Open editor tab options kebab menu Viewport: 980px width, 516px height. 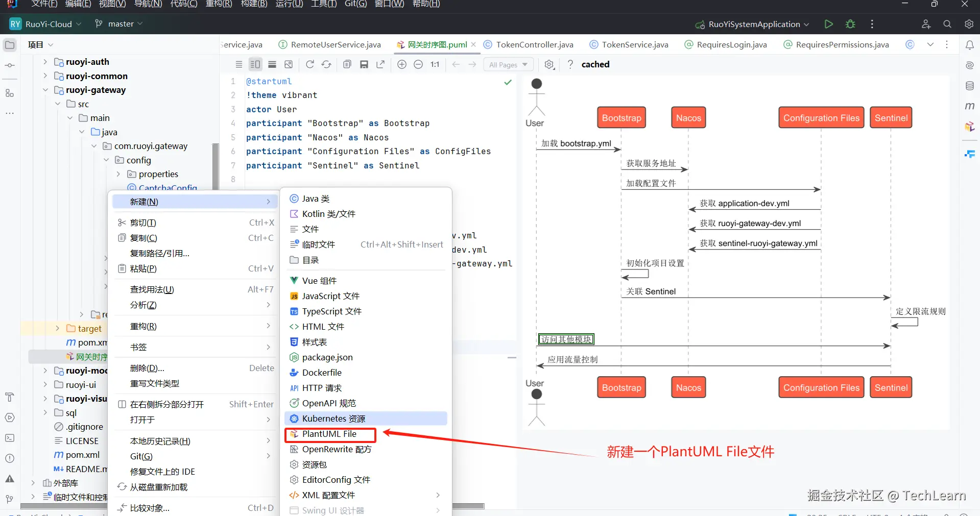(x=947, y=45)
